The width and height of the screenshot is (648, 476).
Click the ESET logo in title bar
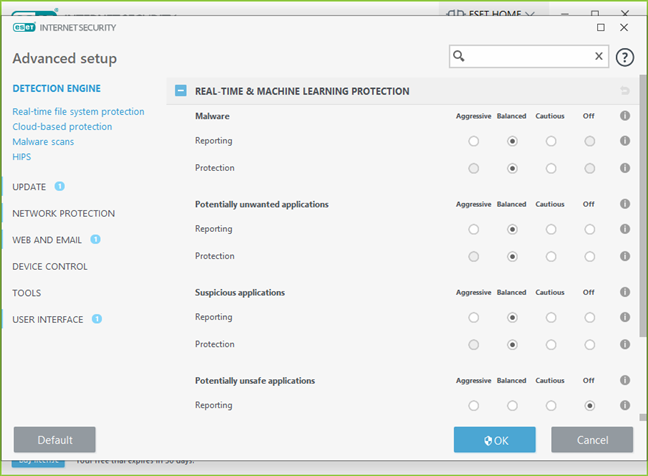coord(24,27)
